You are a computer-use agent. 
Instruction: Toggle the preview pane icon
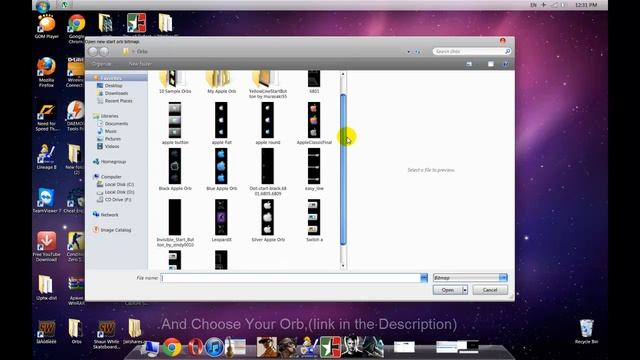[x=491, y=64]
